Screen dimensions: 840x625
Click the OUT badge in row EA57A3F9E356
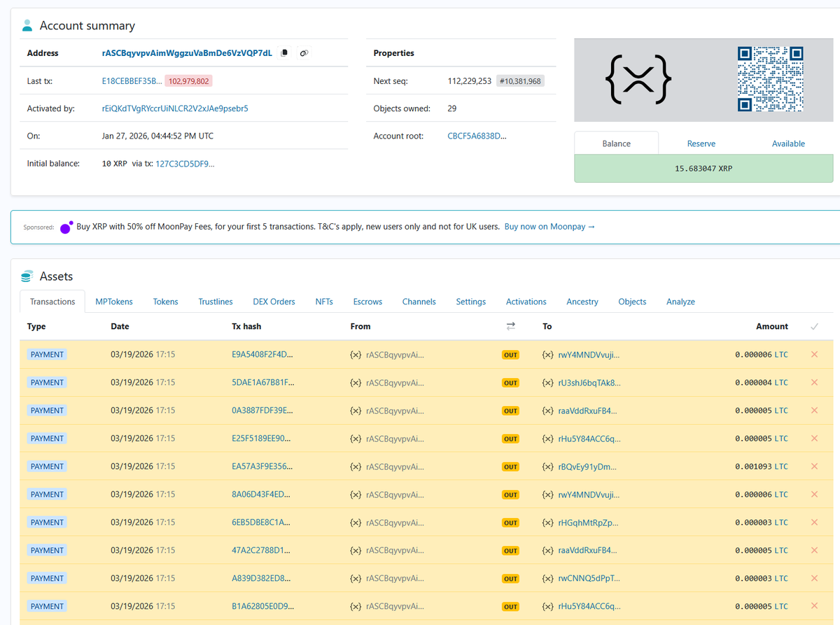click(x=511, y=467)
